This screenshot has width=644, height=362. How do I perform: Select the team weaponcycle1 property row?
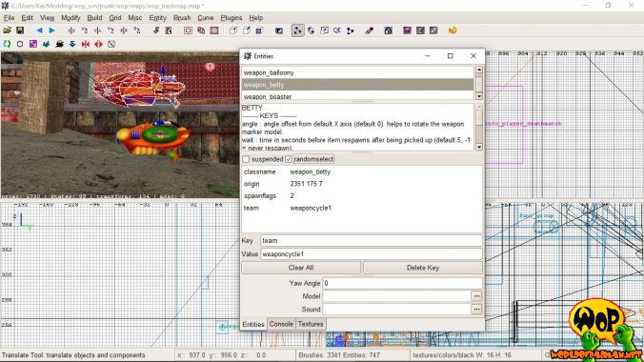pos(361,208)
